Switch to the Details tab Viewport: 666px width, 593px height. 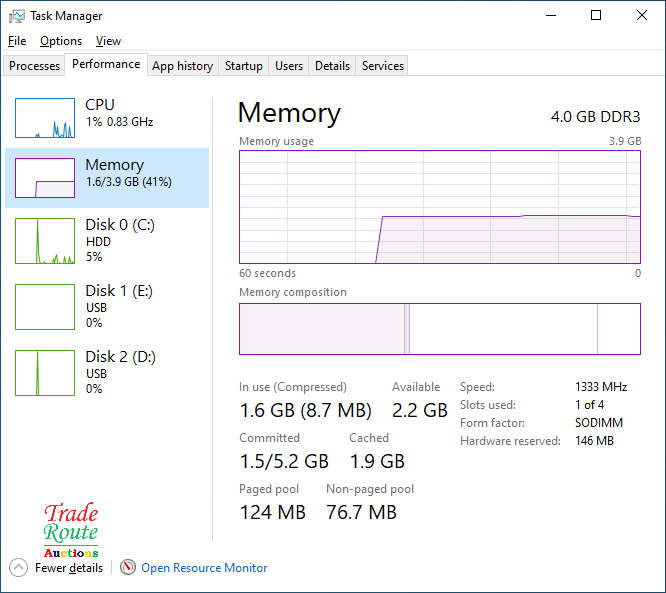[x=332, y=66]
